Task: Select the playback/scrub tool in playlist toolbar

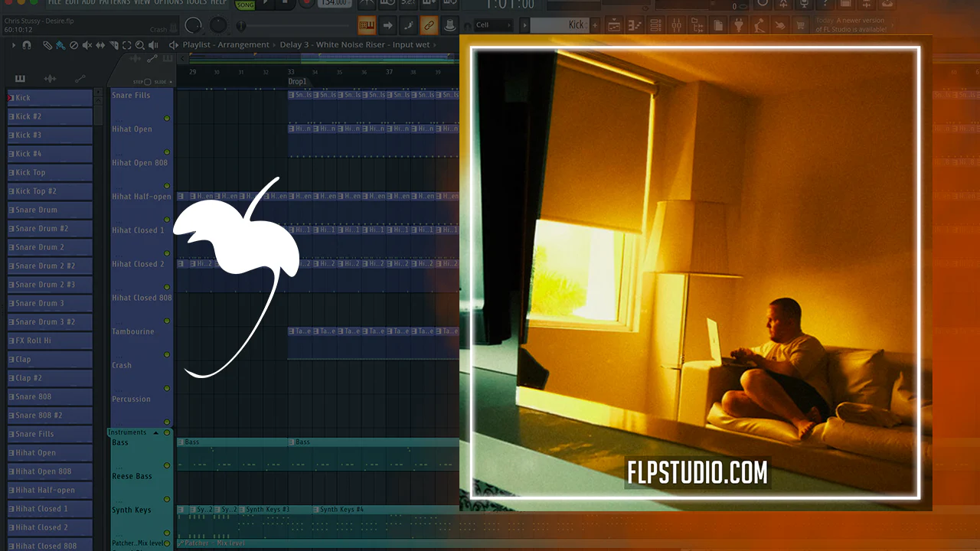Action: [x=153, y=45]
